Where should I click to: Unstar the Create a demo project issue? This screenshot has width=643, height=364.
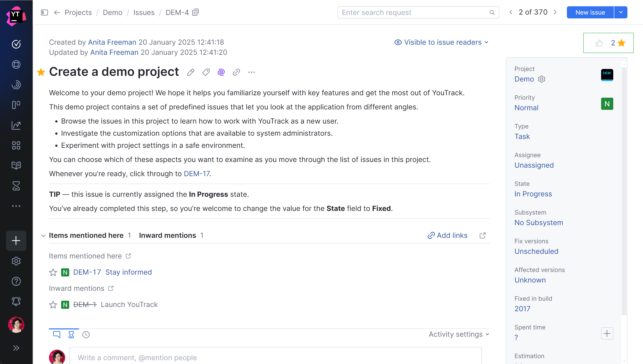tap(41, 72)
